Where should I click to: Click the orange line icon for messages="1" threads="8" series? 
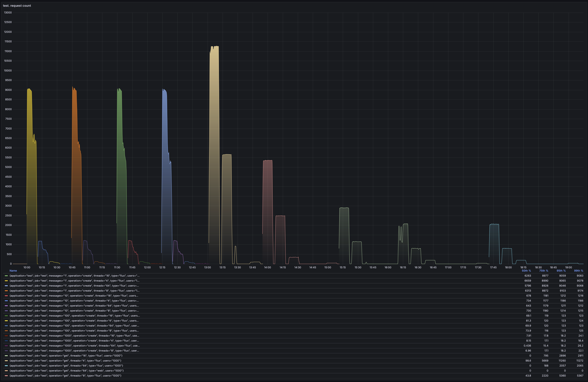[6, 291]
